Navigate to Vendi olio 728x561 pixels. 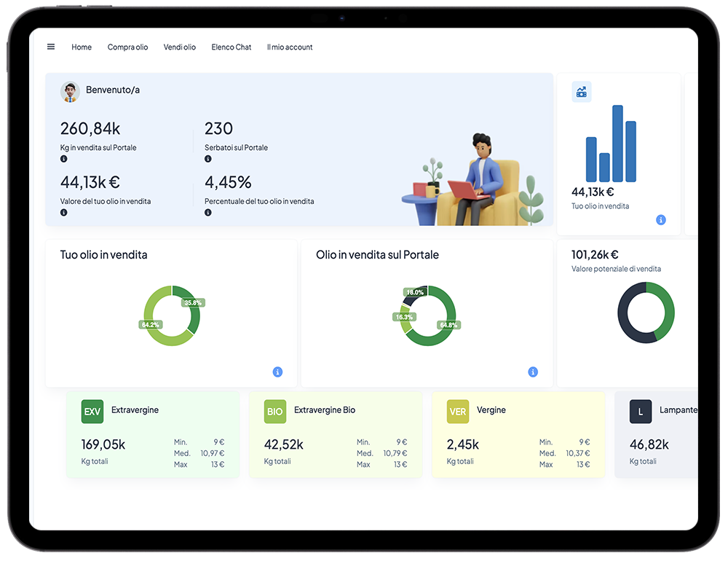(180, 47)
